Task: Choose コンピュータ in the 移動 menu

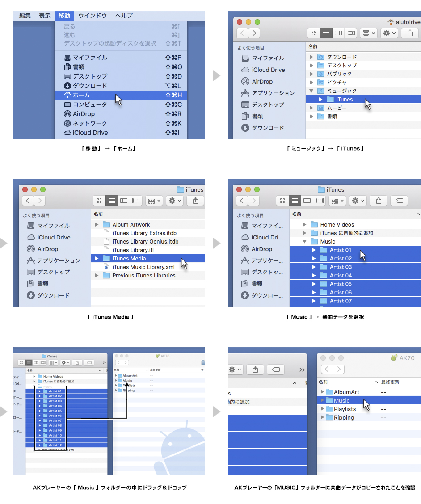Action: click(x=121, y=105)
